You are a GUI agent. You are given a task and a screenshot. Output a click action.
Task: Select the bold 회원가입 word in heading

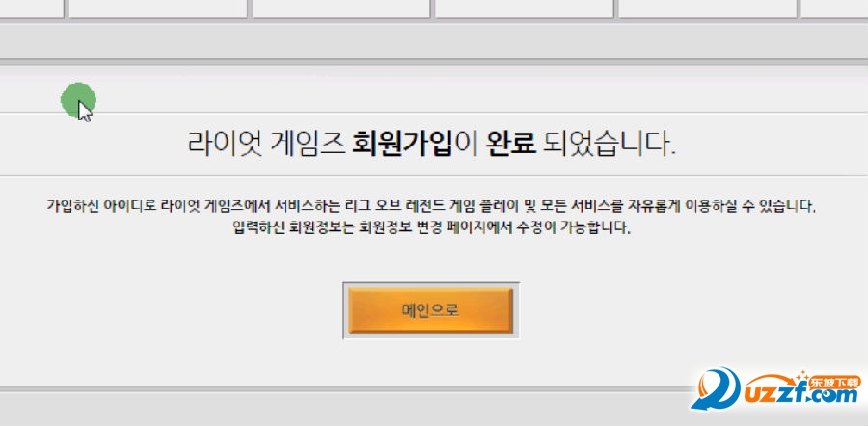(x=402, y=144)
